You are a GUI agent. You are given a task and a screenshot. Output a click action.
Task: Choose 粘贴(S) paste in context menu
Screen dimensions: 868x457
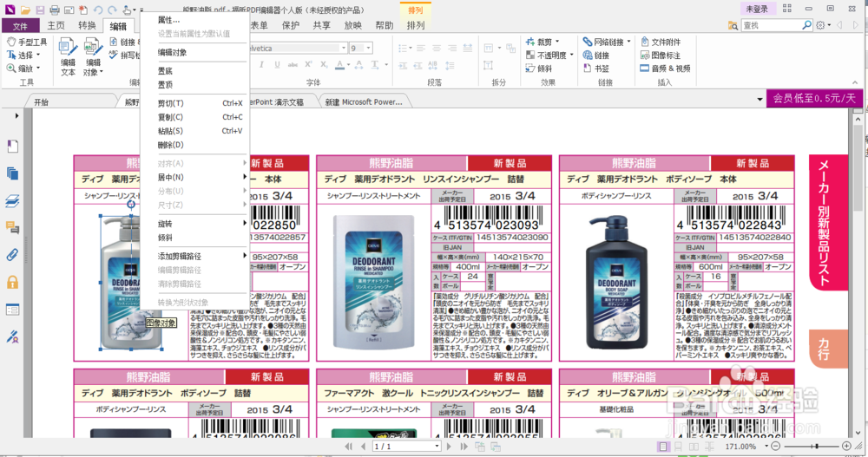click(x=194, y=131)
